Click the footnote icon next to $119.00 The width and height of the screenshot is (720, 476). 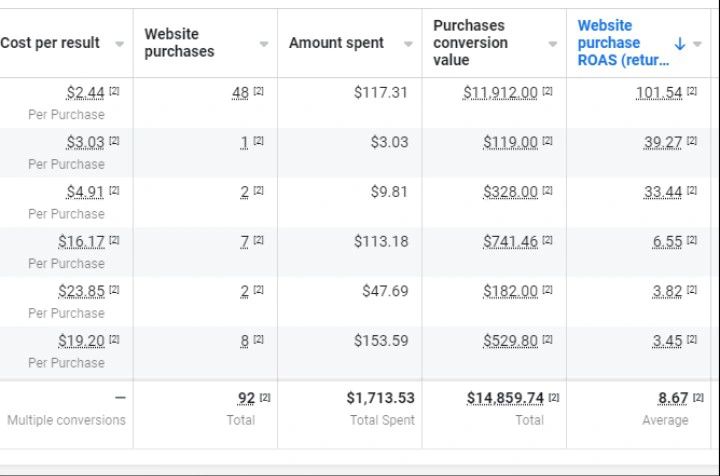tap(547, 142)
